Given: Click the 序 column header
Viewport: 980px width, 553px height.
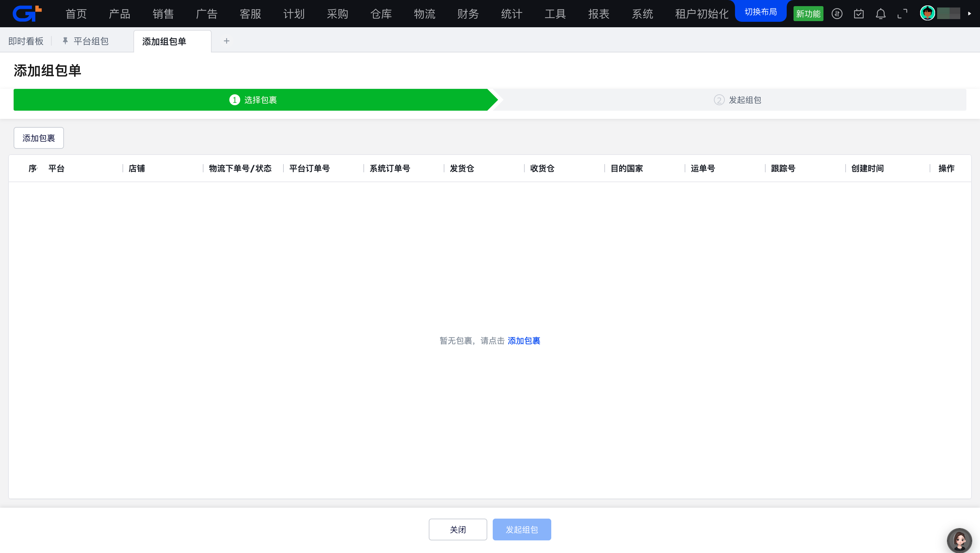Looking at the screenshot, I should coord(32,168).
